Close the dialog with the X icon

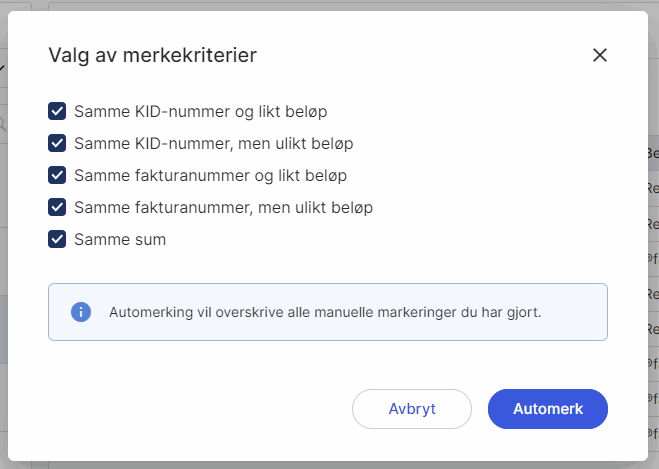click(600, 55)
